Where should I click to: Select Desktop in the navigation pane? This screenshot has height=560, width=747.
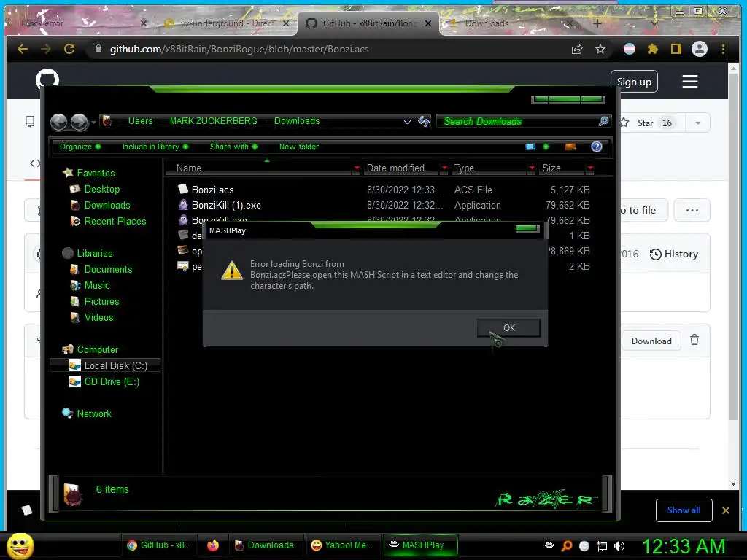[x=102, y=189]
